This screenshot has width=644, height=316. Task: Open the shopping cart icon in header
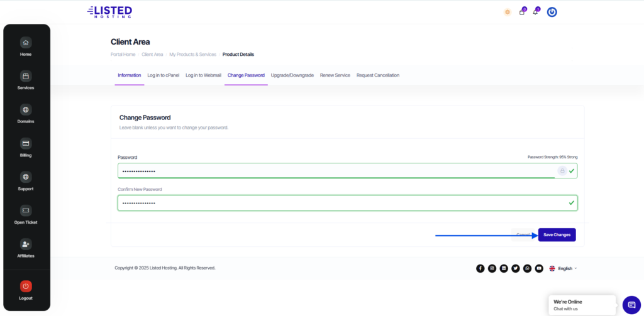[x=522, y=12]
